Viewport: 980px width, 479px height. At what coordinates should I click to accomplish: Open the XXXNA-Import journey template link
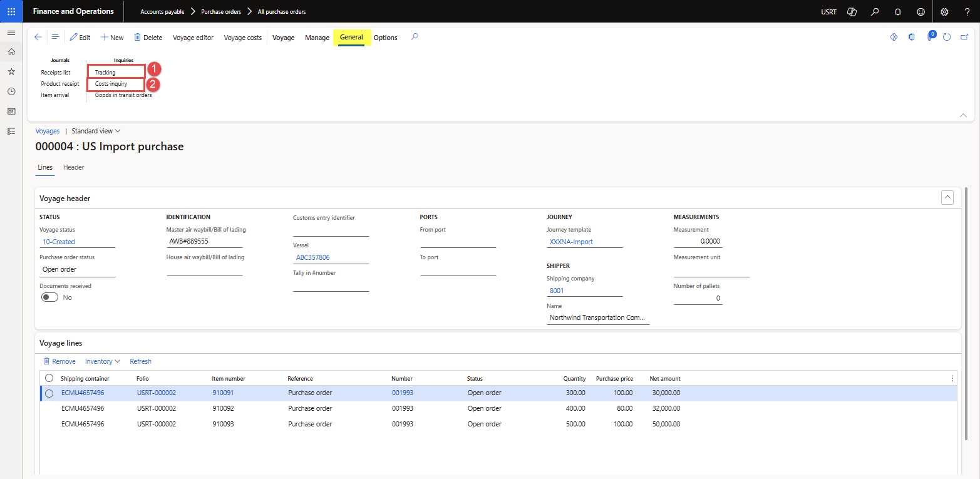[571, 242]
